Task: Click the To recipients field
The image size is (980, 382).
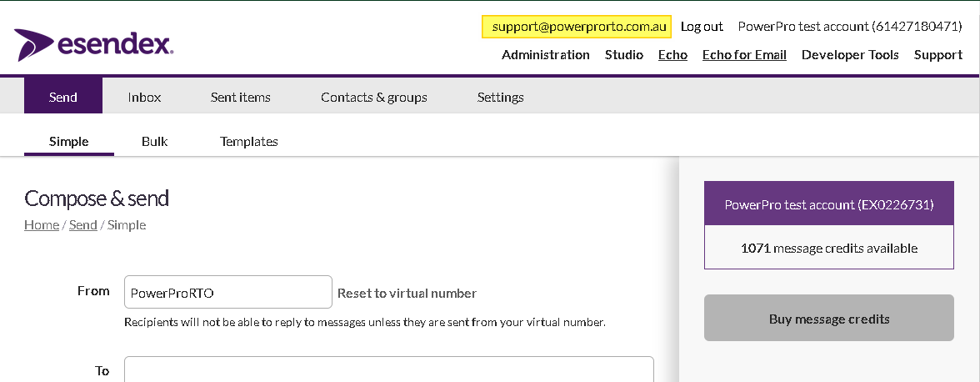Action: (388, 369)
